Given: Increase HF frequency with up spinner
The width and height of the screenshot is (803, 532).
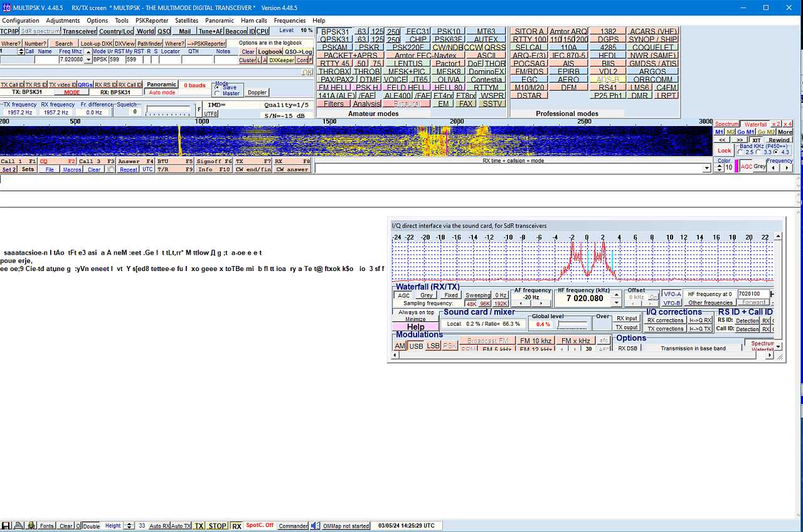Looking at the screenshot, I should [x=617, y=295].
